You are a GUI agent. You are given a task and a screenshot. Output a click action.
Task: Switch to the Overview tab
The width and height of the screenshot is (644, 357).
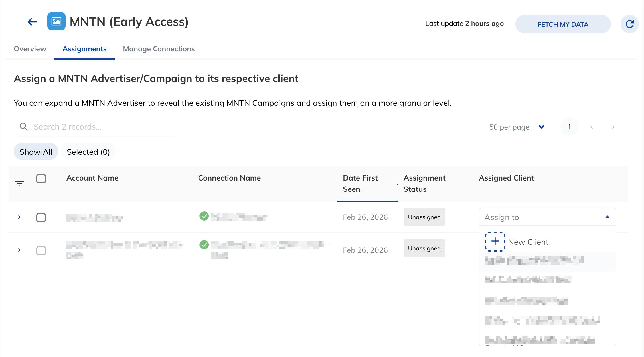[30, 49]
